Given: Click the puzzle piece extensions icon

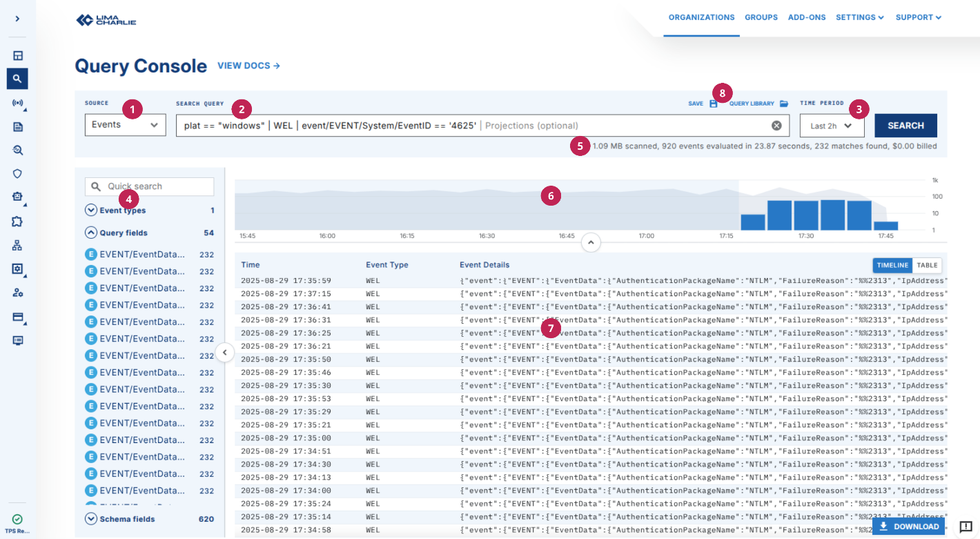Looking at the screenshot, I should [x=18, y=221].
